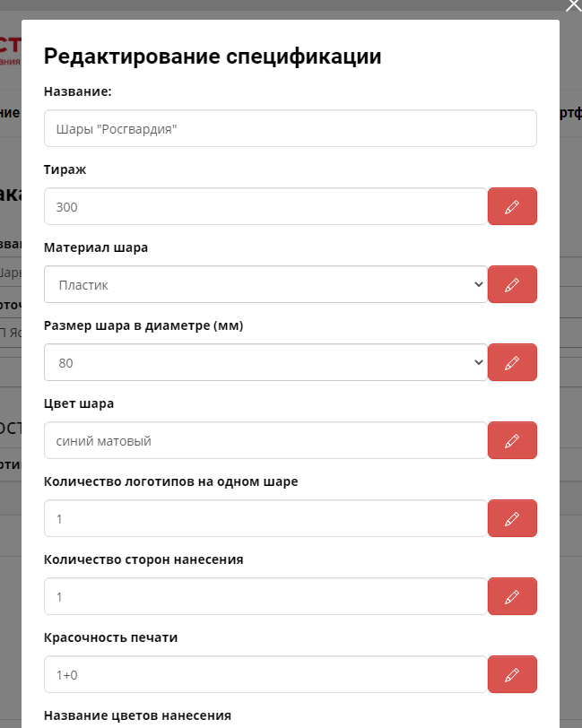The image size is (582, 728).
Task: Select the Количество логотипов на одном шаре field
Action: click(x=265, y=519)
